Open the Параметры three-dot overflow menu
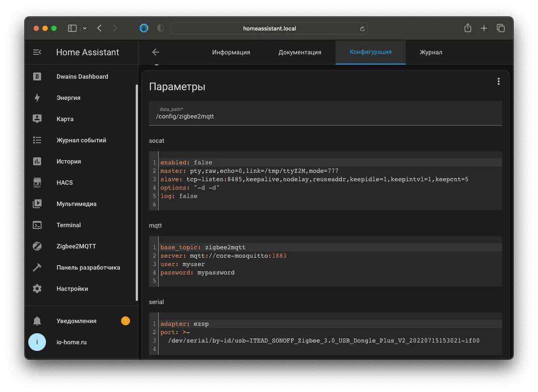Viewport: 538px width, 392px height. point(498,81)
